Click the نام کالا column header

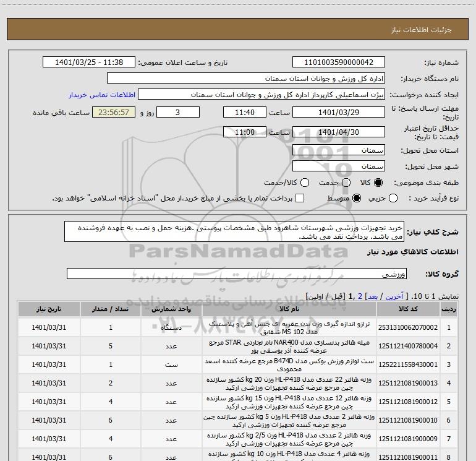coord(289,309)
